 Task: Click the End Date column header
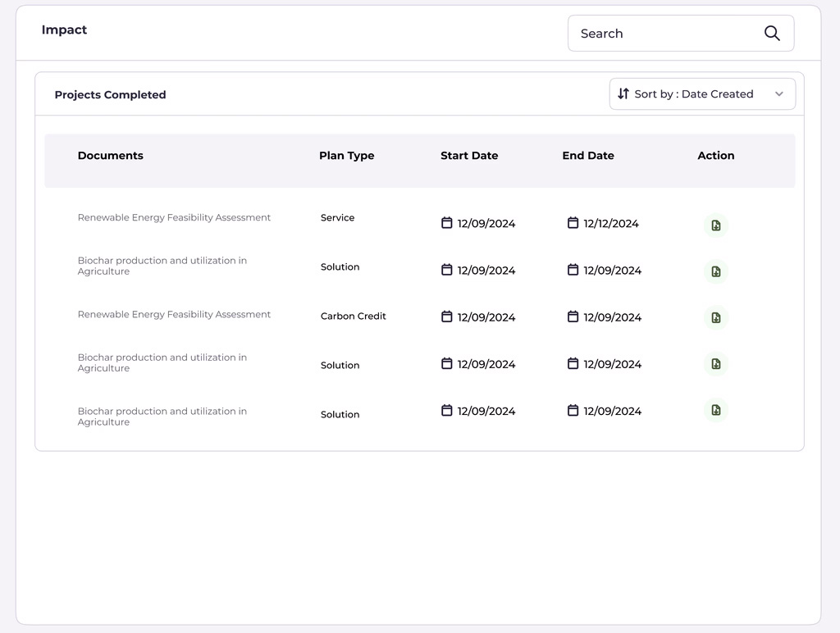[x=587, y=156]
